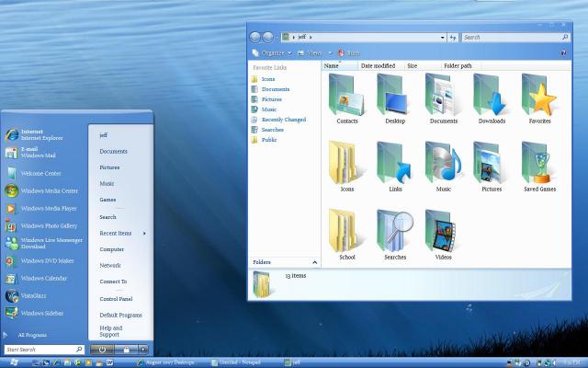Open the Views dropdown arrow
The height and width of the screenshot is (368, 588).
pyautogui.click(x=330, y=53)
